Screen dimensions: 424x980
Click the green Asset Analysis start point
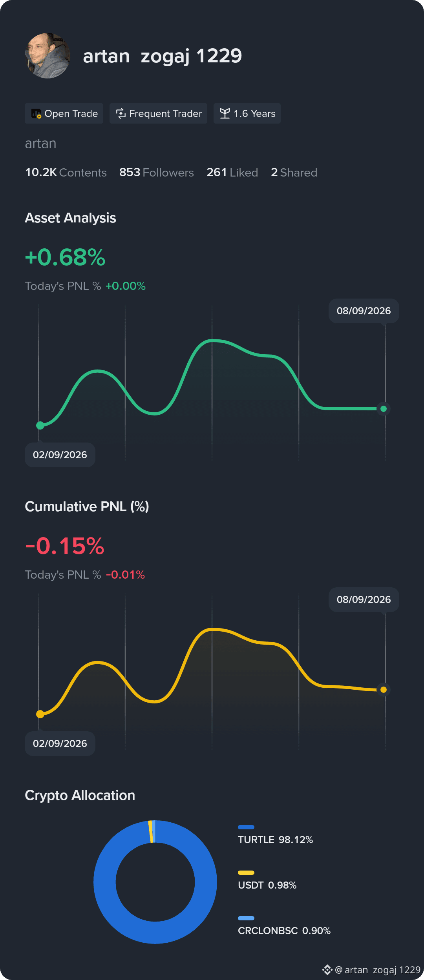[x=40, y=425]
